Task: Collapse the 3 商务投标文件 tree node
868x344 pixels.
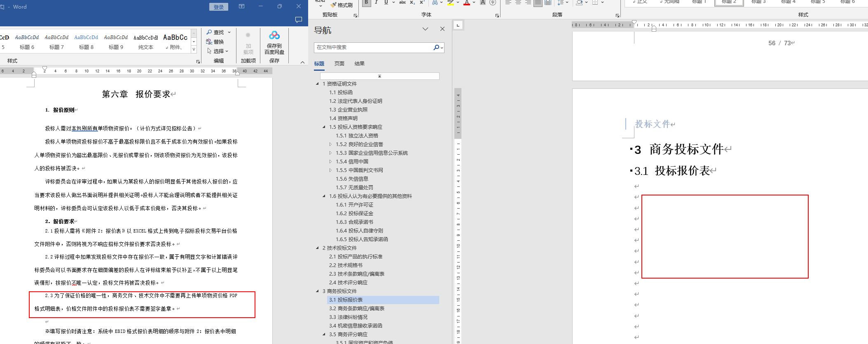Action: pyautogui.click(x=317, y=291)
